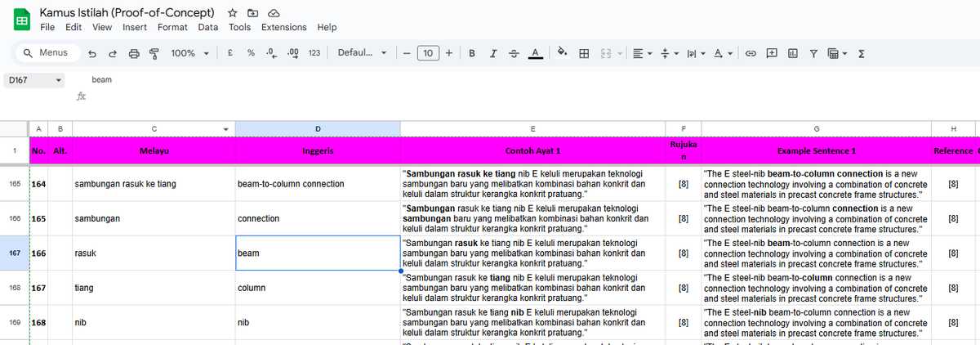Open the Default font dropdown
The image size is (980, 345).
coord(364,53)
